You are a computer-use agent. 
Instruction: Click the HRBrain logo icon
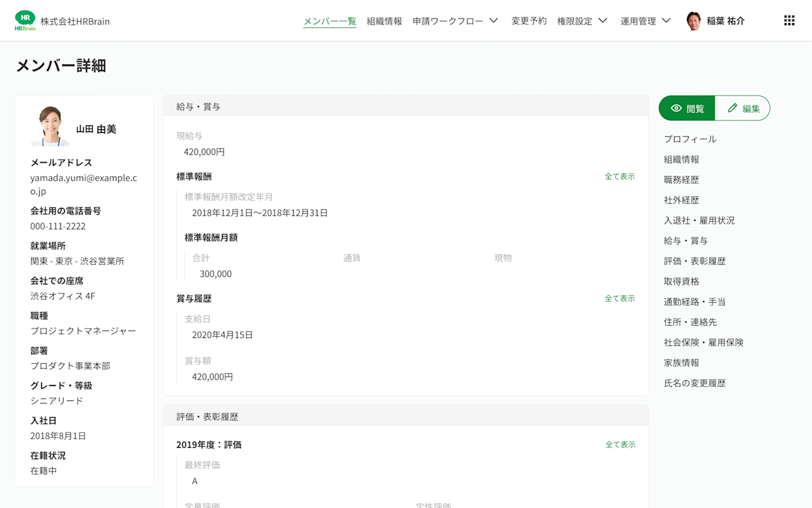click(24, 20)
